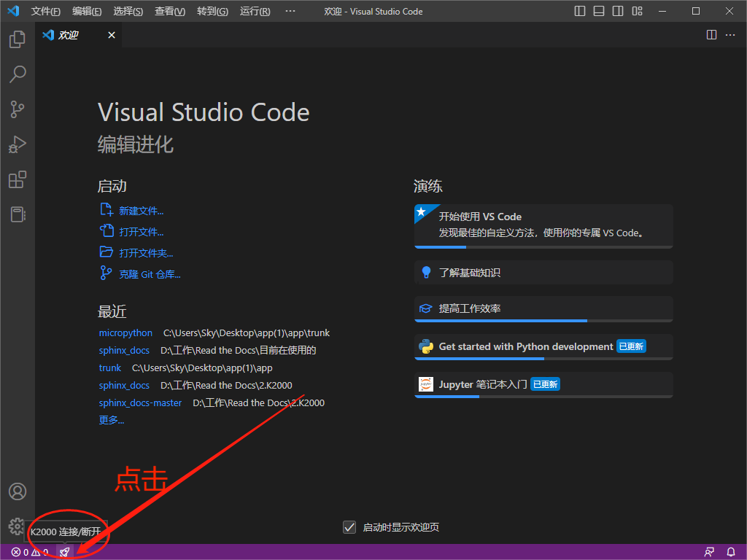This screenshot has height=560, width=747.
Task: Open the Manage gear icon
Action: [x=16, y=526]
